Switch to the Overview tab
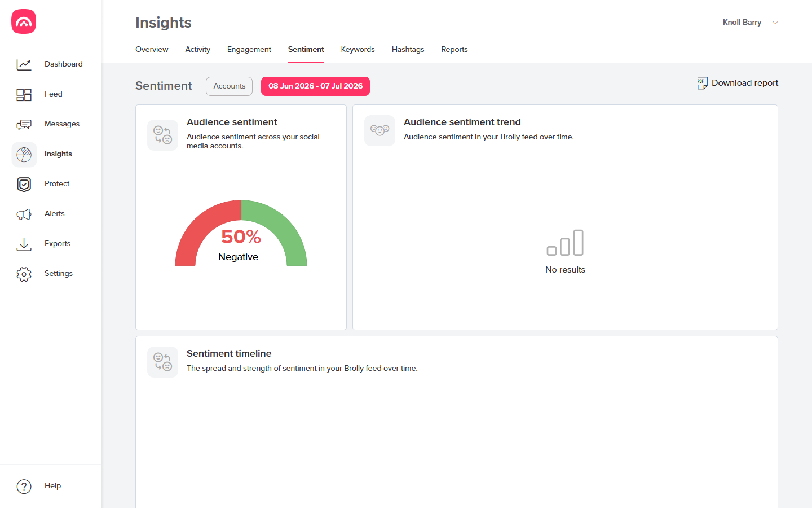 (x=152, y=50)
